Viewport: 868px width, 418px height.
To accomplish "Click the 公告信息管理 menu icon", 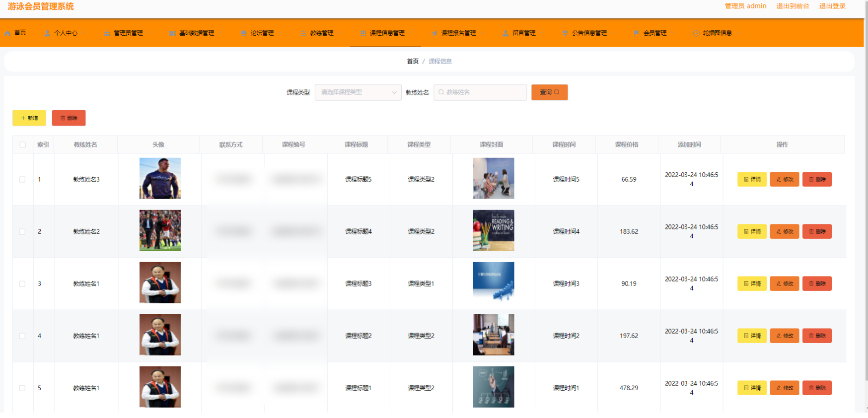I will (565, 33).
